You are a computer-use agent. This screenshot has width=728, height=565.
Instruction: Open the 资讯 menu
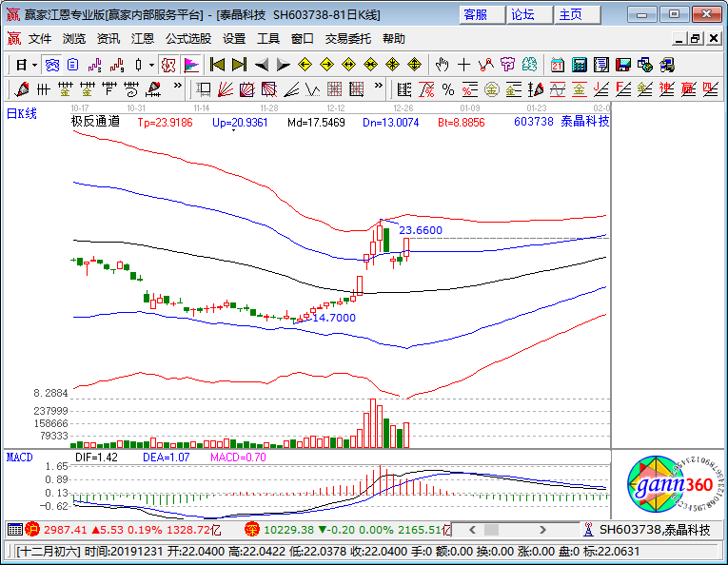108,39
